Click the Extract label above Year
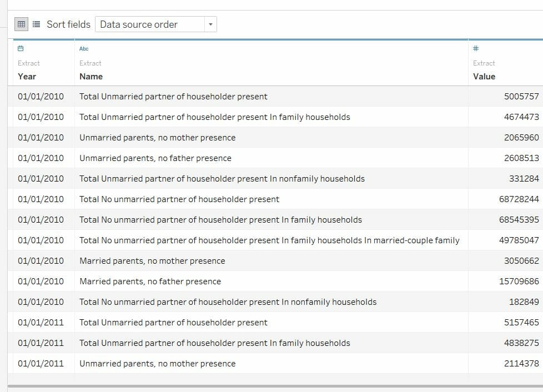543x392 pixels. [x=29, y=63]
